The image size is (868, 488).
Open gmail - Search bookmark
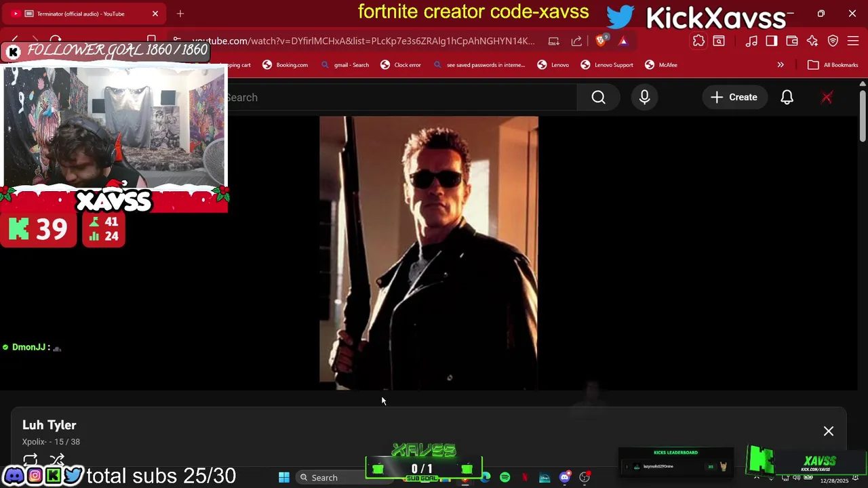tap(345, 65)
